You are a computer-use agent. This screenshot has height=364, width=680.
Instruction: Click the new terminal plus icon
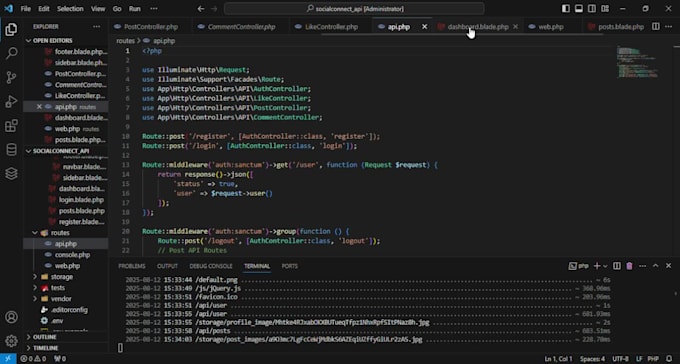click(597, 266)
